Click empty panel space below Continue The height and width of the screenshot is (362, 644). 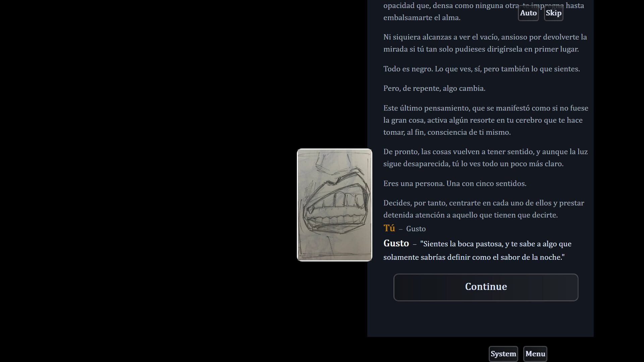point(480,318)
